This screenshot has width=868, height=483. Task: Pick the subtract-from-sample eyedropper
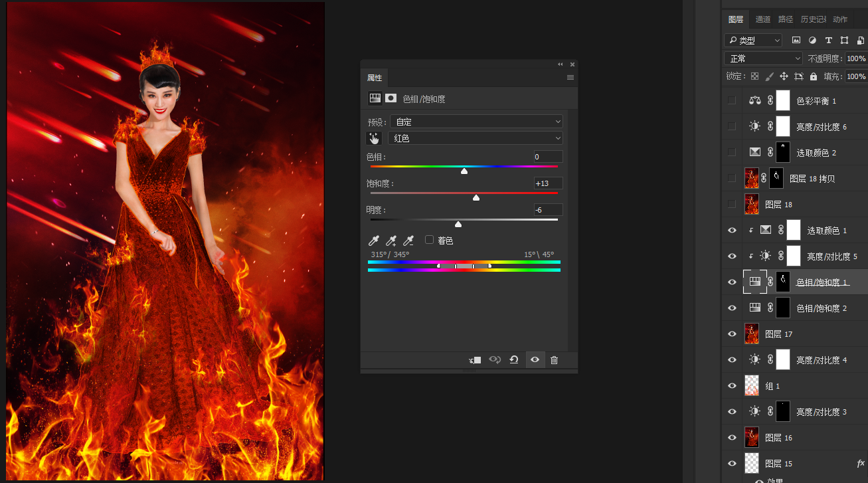(409, 241)
